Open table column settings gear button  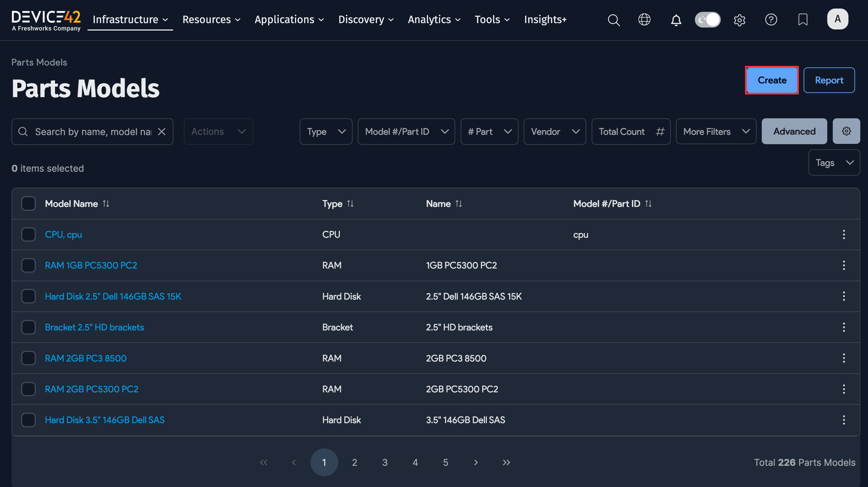(x=846, y=131)
